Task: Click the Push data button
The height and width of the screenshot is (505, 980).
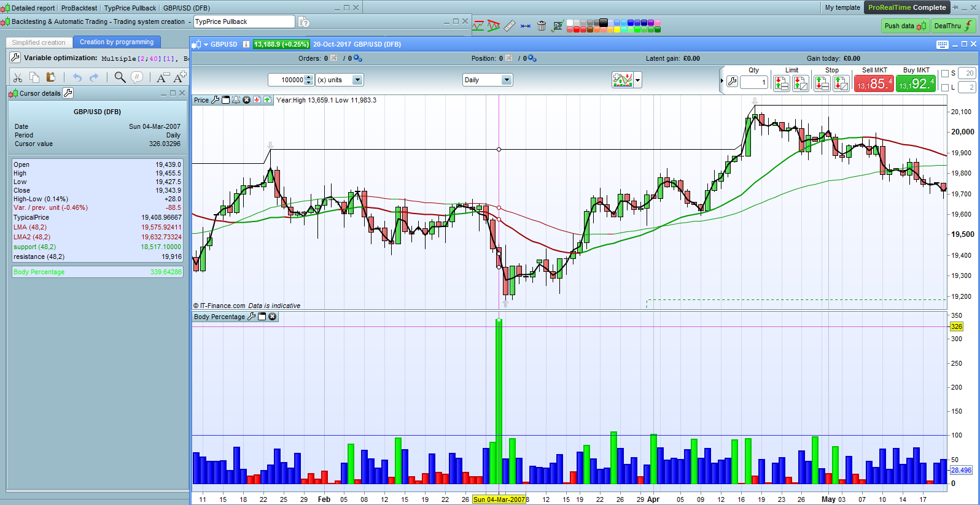Action: click(905, 26)
